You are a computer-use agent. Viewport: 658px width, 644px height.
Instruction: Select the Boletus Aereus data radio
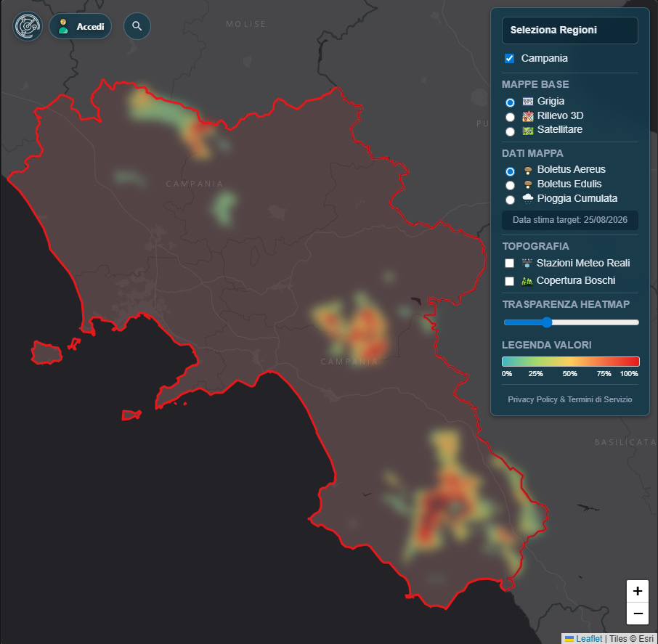click(x=510, y=171)
